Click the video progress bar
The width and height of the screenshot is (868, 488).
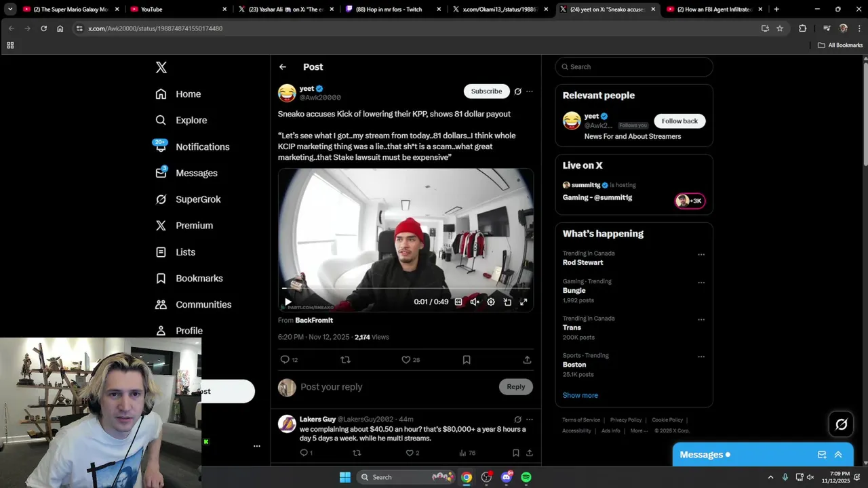point(406,289)
